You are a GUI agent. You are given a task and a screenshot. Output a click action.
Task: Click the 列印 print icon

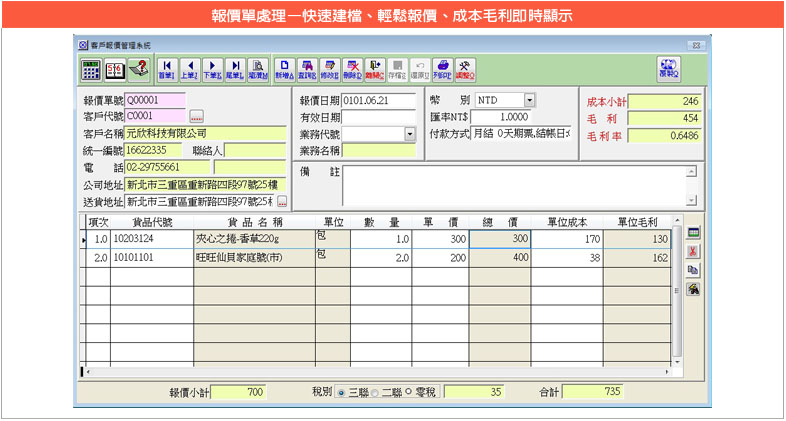click(442, 69)
